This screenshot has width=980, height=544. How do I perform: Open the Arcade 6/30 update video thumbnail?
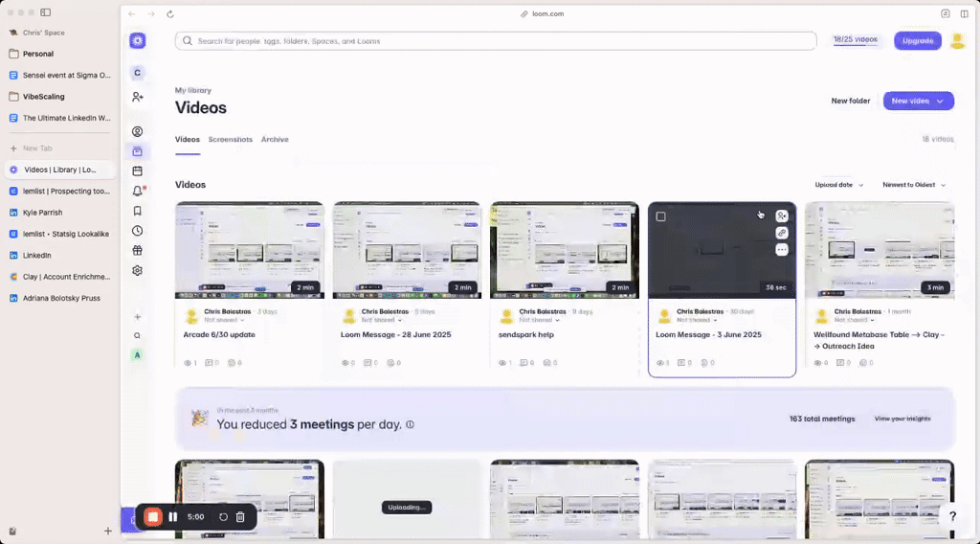249,250
